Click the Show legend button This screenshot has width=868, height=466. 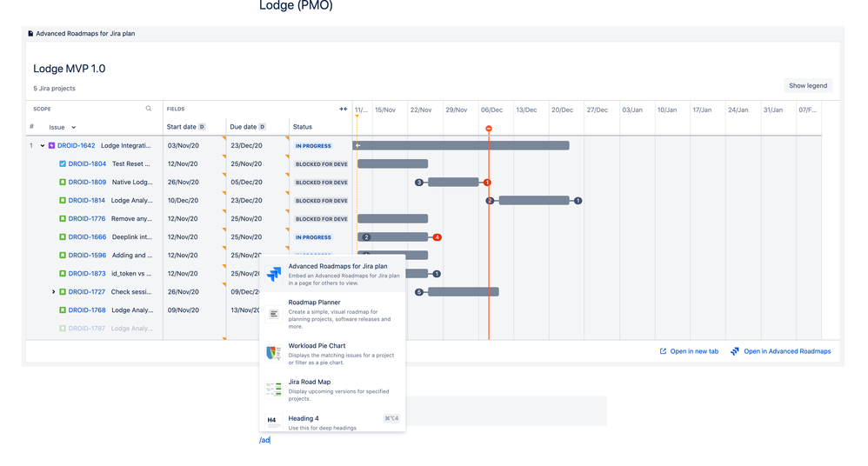pyautogui.click(x=808, y=86)
